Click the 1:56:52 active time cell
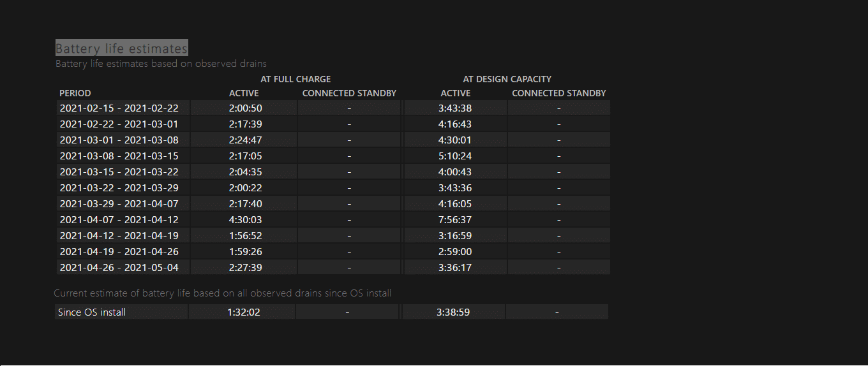868x366 pixels. [245, 236]
